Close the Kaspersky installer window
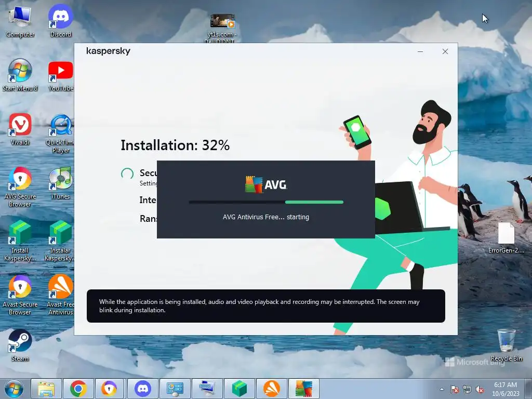Viewport: 532px width, 399px height. click(x=445, y=51)
